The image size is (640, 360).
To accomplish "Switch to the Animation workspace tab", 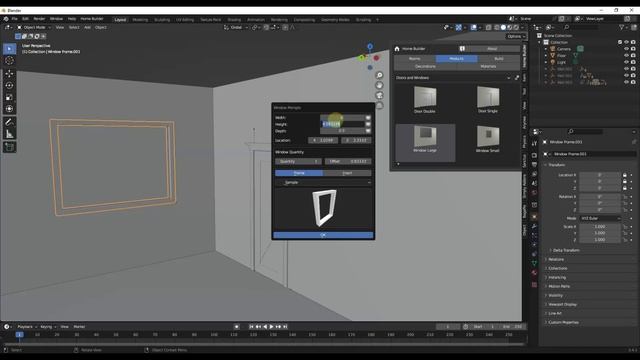I will click(256, 20).
